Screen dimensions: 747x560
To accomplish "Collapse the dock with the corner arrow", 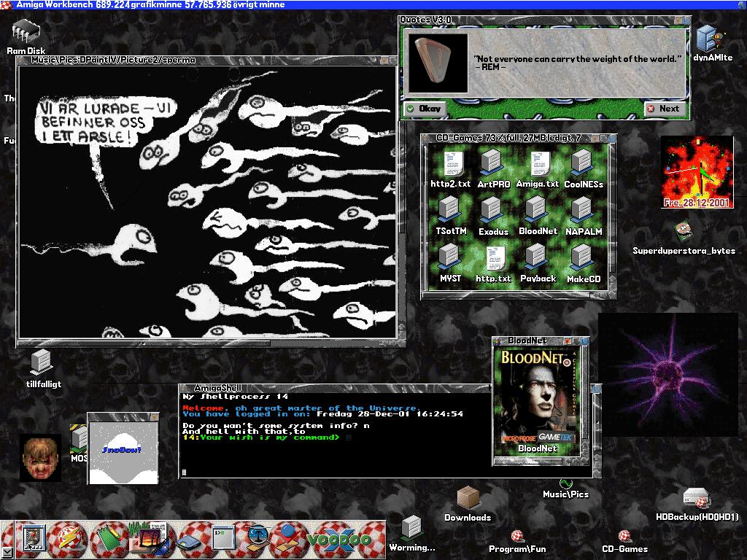I will [x=7, y=551].
